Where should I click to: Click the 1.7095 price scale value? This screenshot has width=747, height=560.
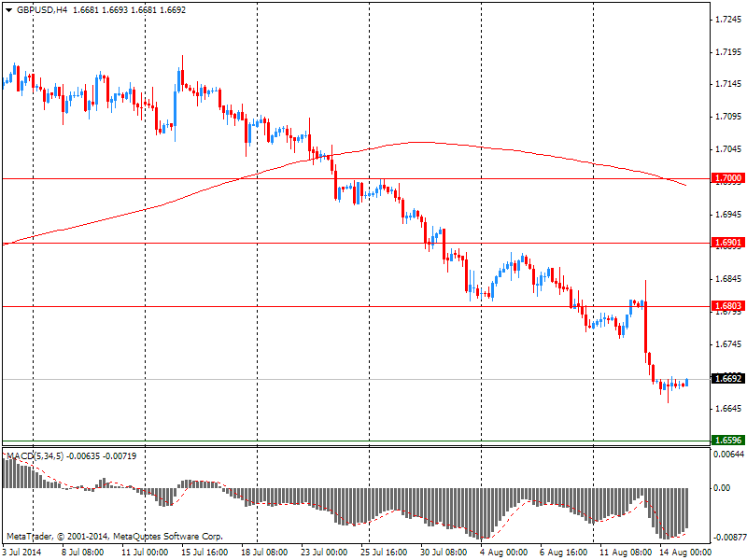point(729,117)
